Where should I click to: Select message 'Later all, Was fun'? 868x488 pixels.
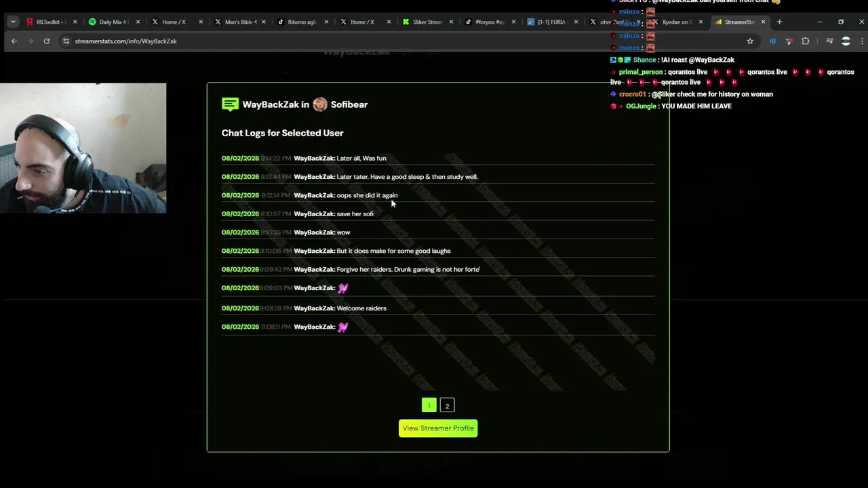tap(361, 158)
